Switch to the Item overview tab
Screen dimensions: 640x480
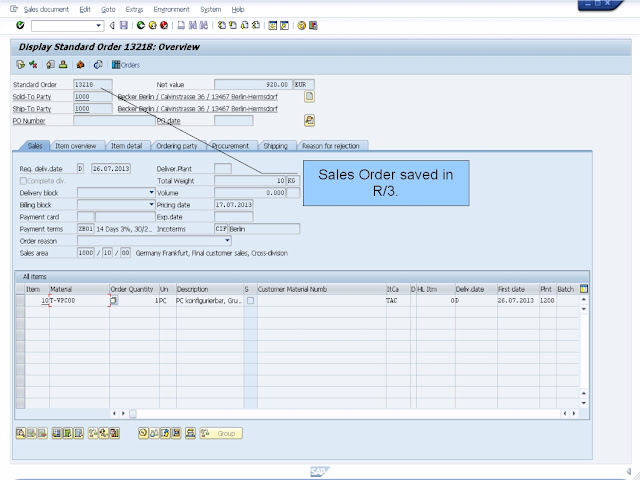(76, 146)
